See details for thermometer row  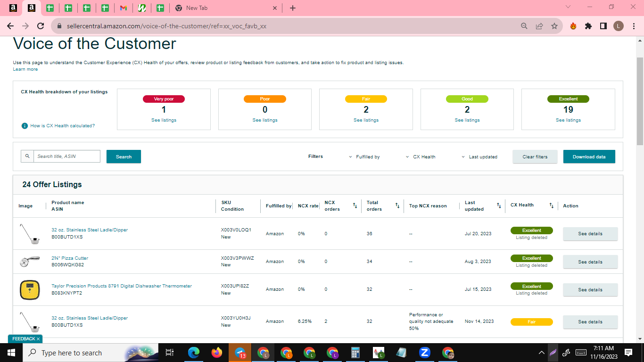tap(590, 290)
